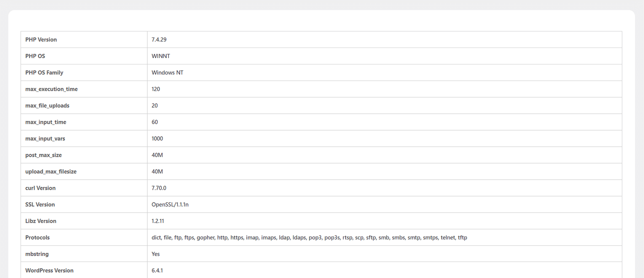Click the Windows NT value
644x278 pixels.
point(167,73)
